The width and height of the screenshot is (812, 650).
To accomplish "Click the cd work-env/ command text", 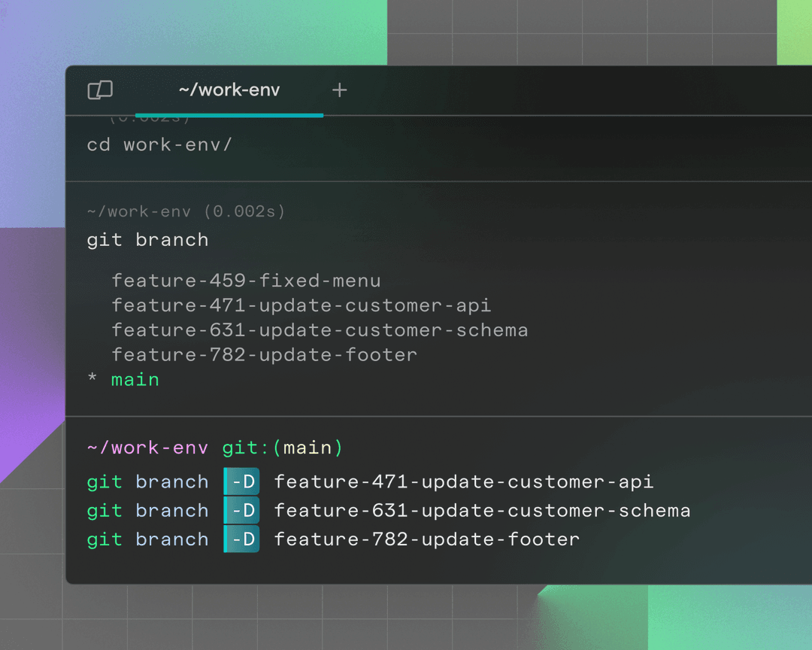I will [x=160, y=144].
